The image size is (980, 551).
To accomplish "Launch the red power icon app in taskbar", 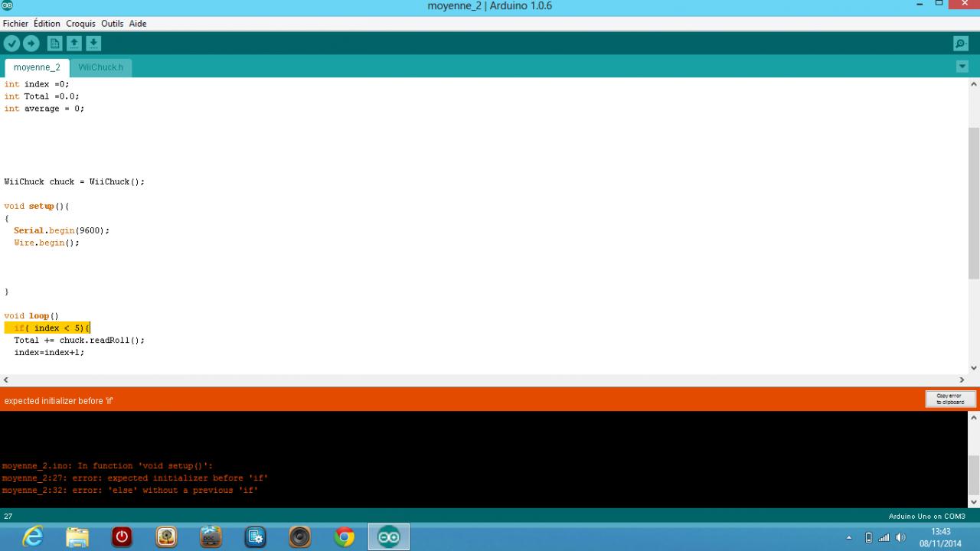I will point(122,537).
